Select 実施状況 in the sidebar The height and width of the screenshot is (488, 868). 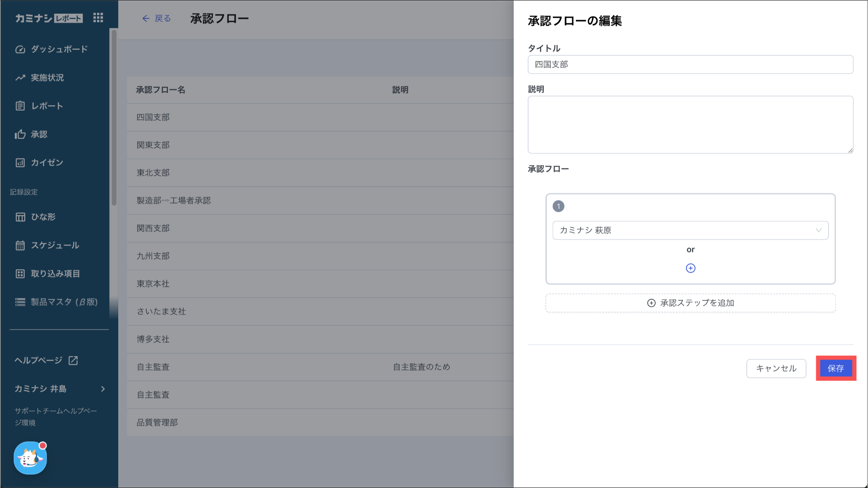click(47, 78)
